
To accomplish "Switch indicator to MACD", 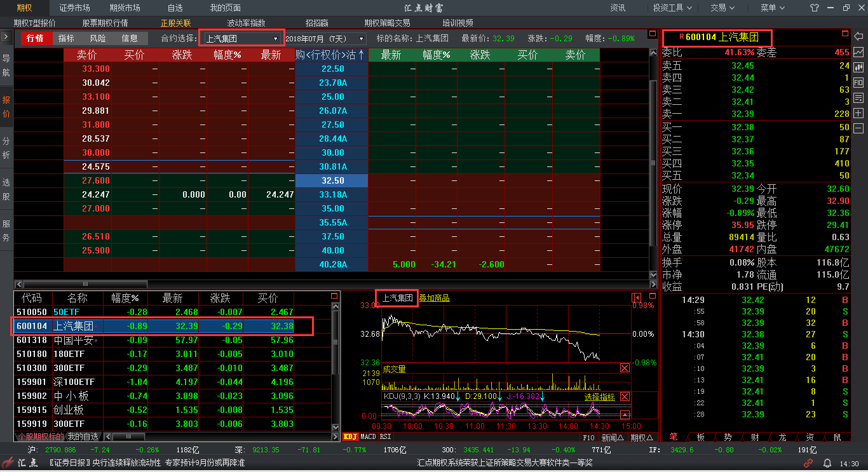I will pos(369,436).
